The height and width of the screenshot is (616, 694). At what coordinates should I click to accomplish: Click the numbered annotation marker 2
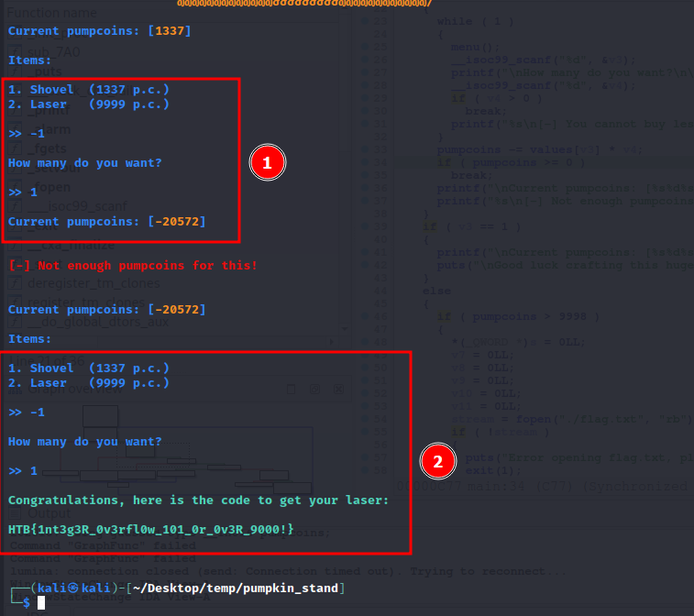pyautogui.click(x=437, y=462)
